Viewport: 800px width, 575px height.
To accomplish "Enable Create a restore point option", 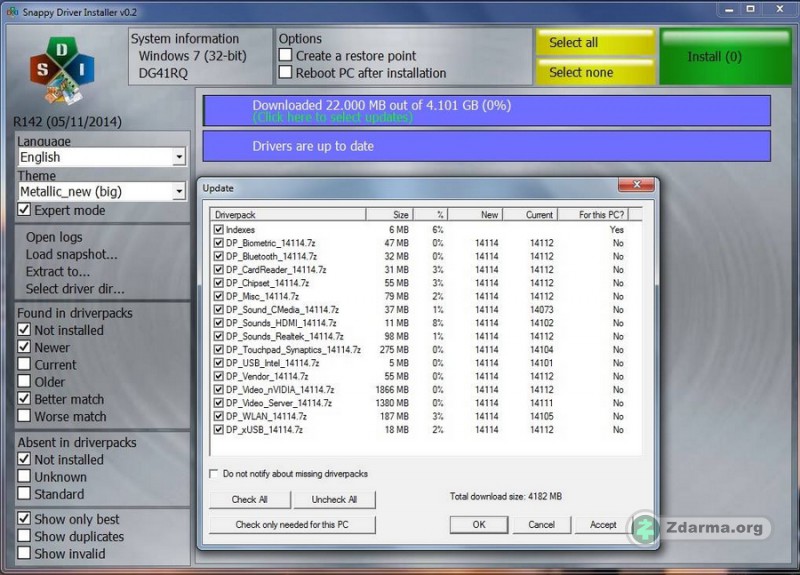I will click(286, 55).
